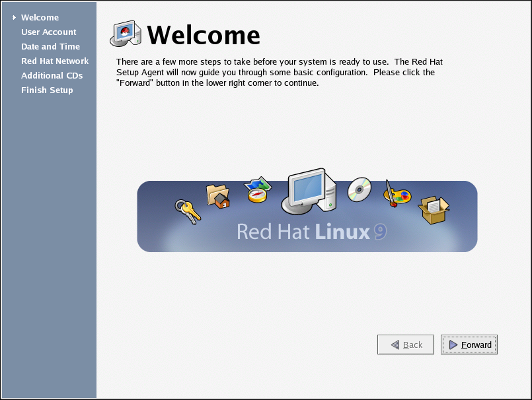
Task: Click the Setup Agent description paragraph
Action: (x=275, y=73)
